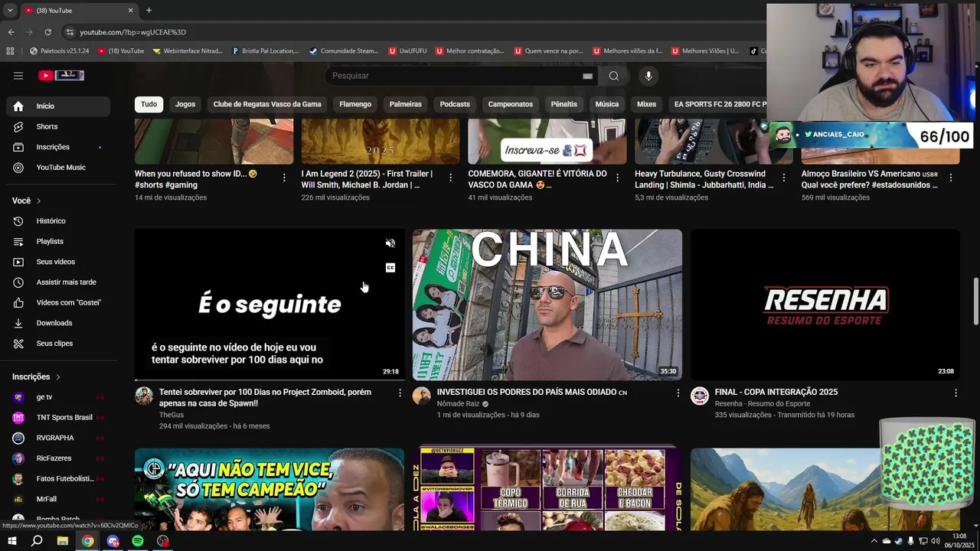Open Windows Start menu
The image size is (980, 551).
12,541
